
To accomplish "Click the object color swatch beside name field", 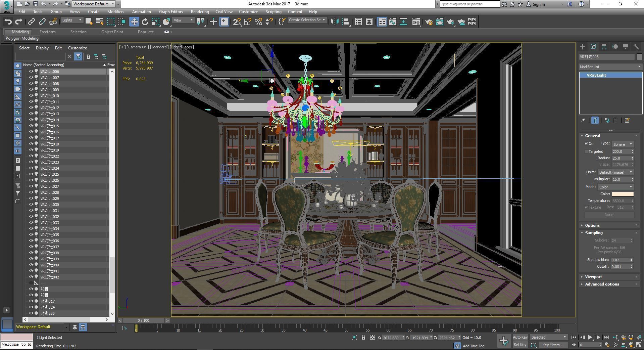I will click(x=639, y=57).
